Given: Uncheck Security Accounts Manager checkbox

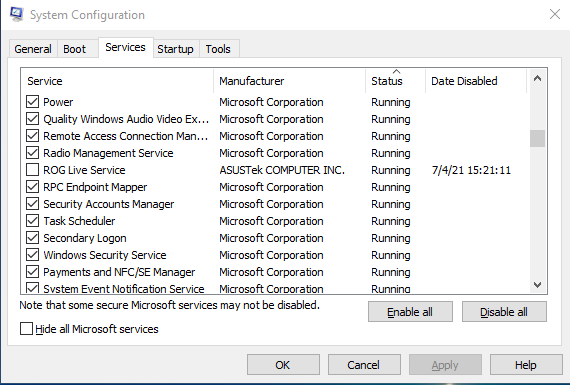Looking at the screenshot, I should 32,204.
